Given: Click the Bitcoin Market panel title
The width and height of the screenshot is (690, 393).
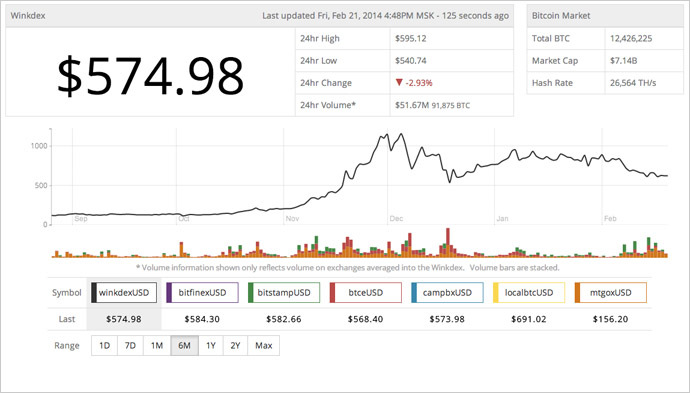Looking at the screenshot, I should (x=561, y=15).
